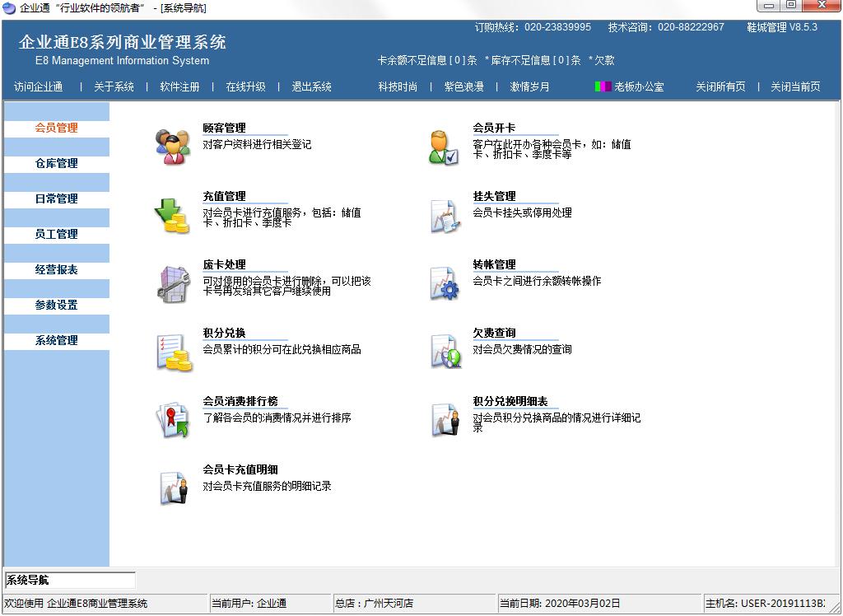Select the 系统导航 page tab at bottom

[x=70, y=580]
